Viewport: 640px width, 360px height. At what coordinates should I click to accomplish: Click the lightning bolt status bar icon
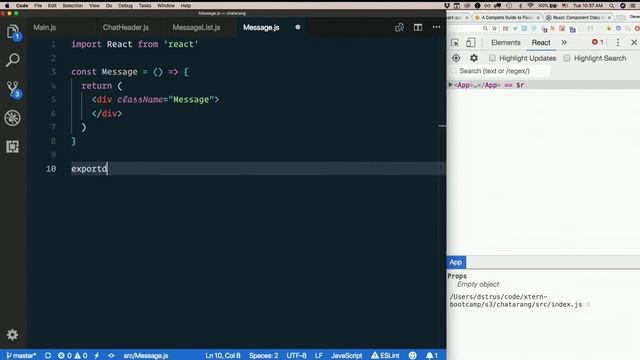[97, 356]
